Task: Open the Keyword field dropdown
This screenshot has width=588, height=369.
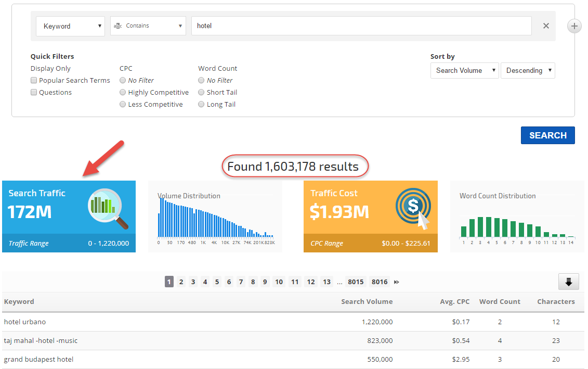Action: coord(70,26)
